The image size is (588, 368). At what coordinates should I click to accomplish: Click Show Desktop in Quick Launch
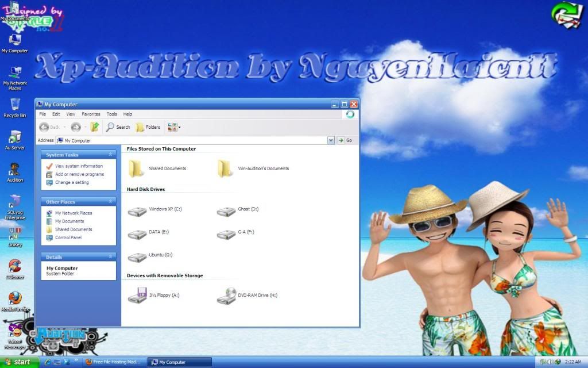click(x=57, y=362)
